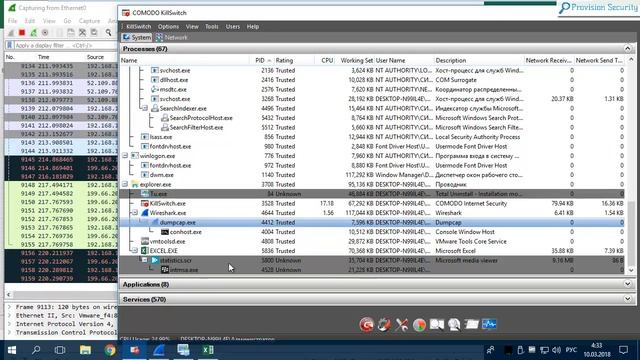Image resolution: width=640 pixels, height=360 pixels.
Task: Collapse the explorer.exe tree node
Action: [x=125, y=184]
